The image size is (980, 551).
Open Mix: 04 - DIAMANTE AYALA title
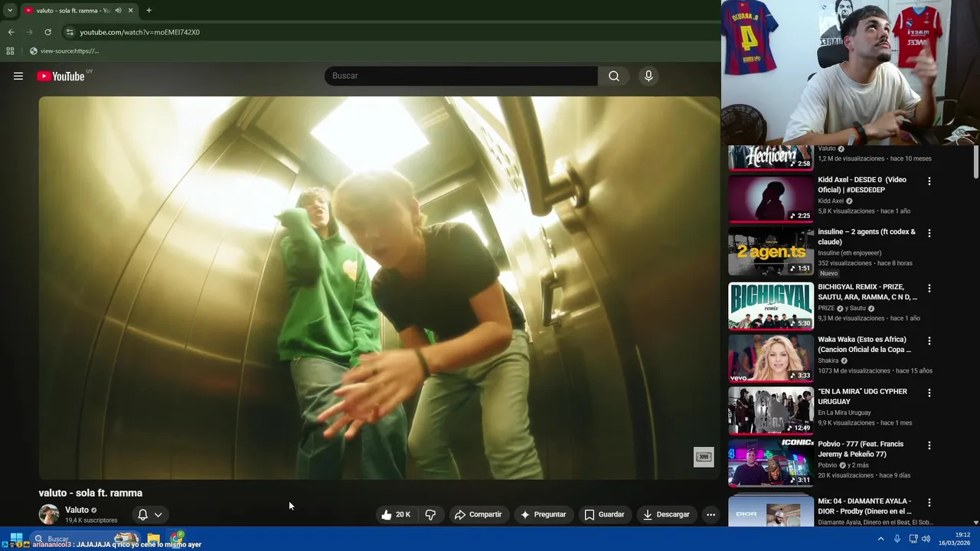[864, 506]
